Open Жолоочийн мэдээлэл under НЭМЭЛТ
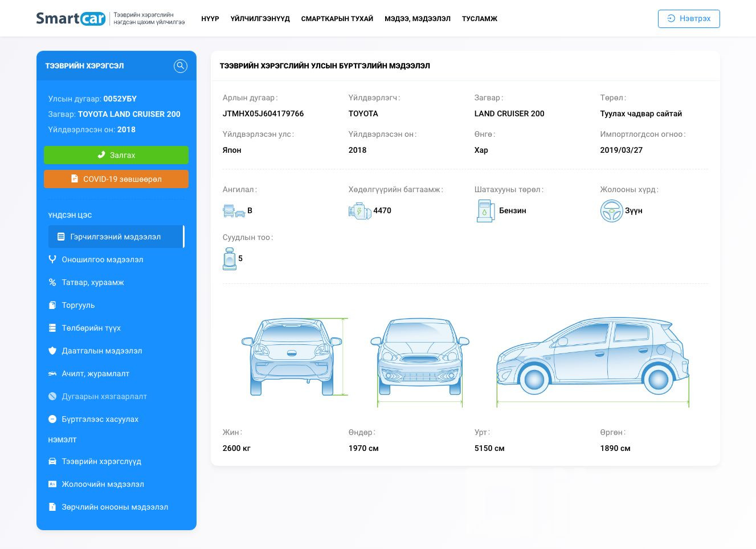This screenshot has width=756, height=549. tap(116, 484)
